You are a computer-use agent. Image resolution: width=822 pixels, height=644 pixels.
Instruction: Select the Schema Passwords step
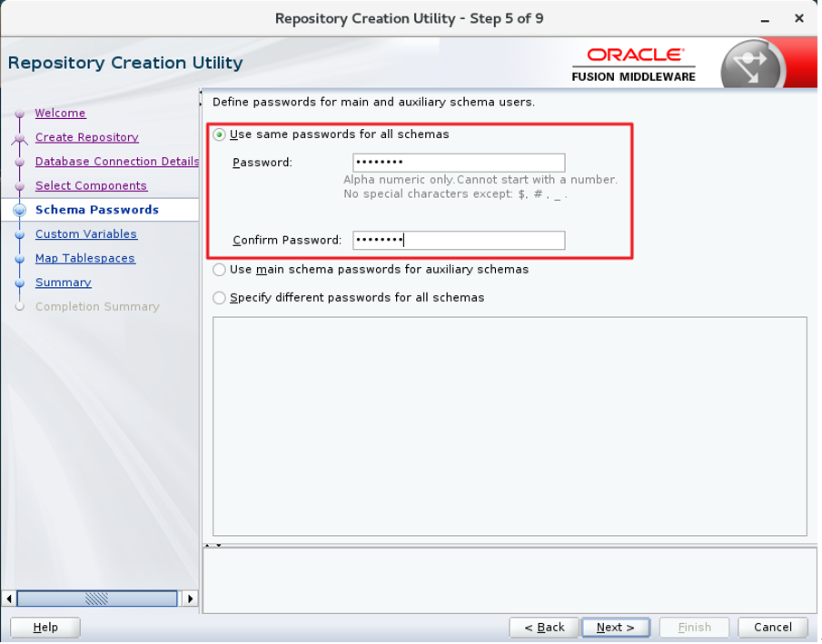97,210
